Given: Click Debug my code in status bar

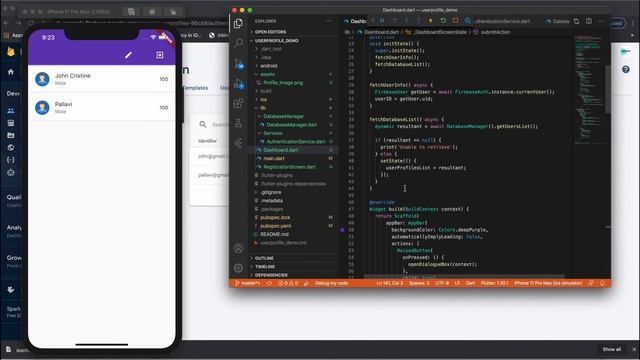Looking at the screenshot, I should [331, 283].
